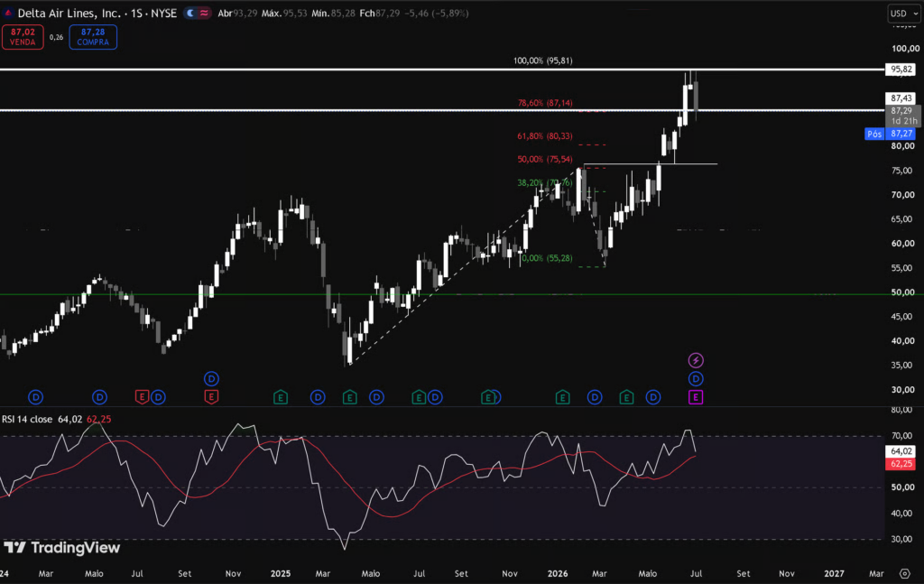Screen dimensions: 924x584
Task: Open the green E earnings marker above 2026
Action: coord(563,397)
